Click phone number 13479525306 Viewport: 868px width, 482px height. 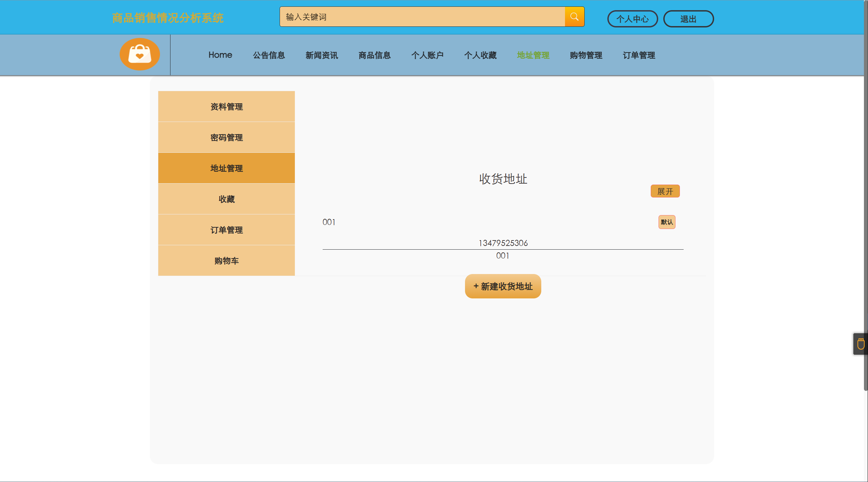coord(503,243)
